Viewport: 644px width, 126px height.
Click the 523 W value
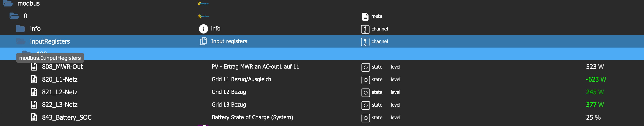pyautogui.click(x=595, y=67)
